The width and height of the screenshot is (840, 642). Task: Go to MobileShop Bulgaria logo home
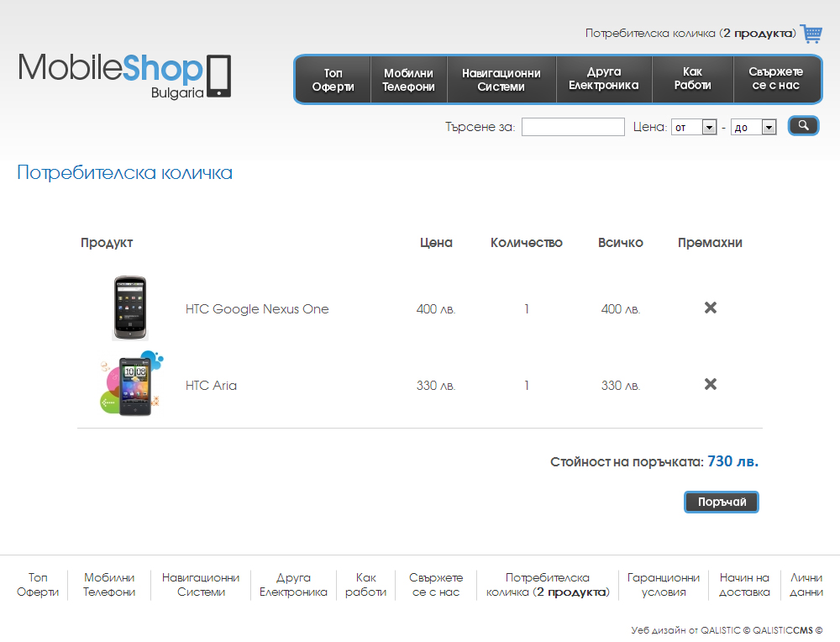(125, 76)
